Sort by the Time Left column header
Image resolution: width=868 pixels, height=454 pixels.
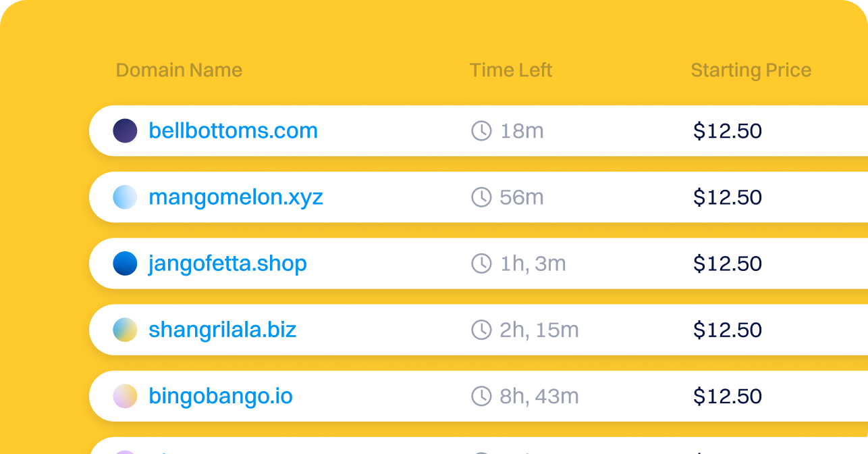[511, 70]
